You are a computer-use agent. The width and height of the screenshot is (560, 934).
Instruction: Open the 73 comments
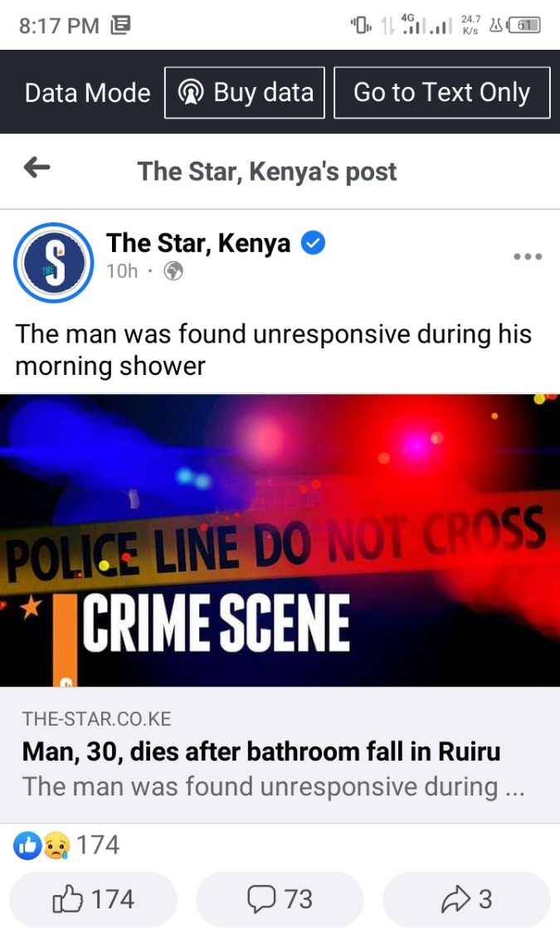point(280,899)
